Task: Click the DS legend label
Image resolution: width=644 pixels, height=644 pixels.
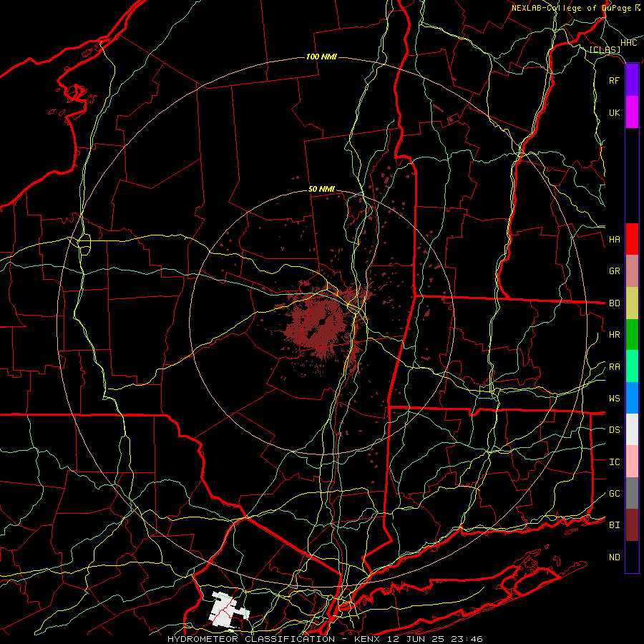Action: 614,430
